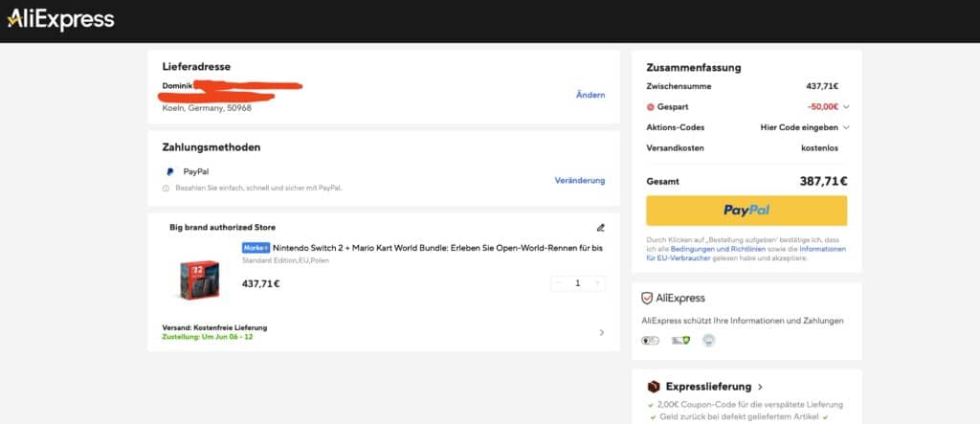Click the green shield security badge
The height and width of the screenshot is (424, 980).
click(x=680, y=341)
